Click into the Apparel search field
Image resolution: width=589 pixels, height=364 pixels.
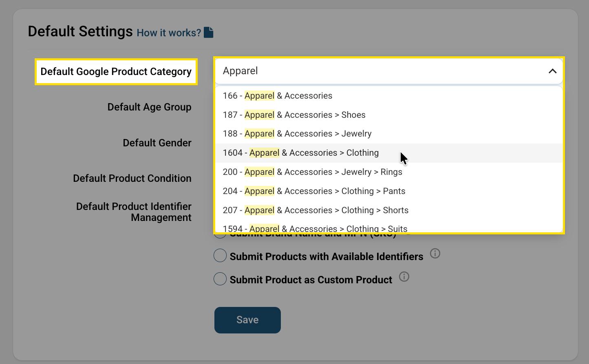point(379,71)
